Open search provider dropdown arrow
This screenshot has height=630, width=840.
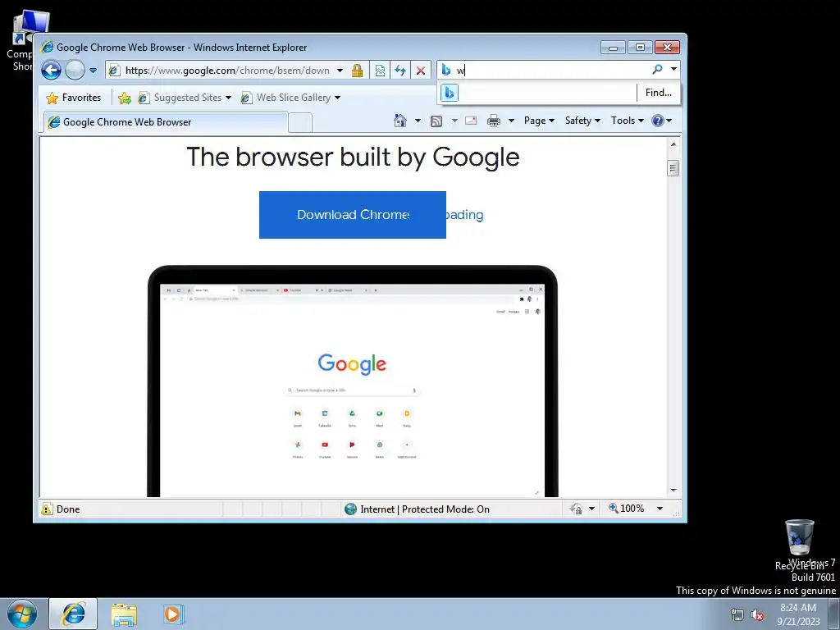(x=673, y=69)
